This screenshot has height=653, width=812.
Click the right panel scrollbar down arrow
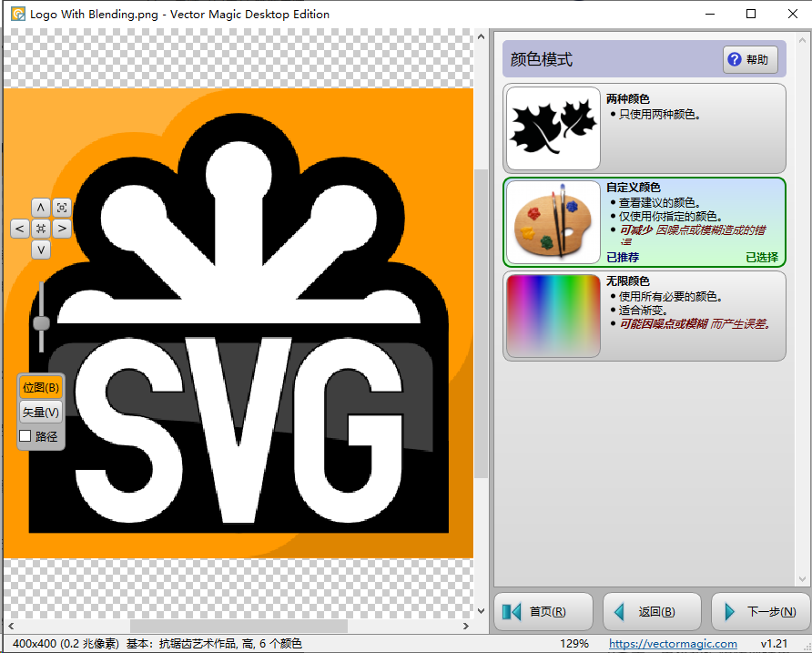pos(802,579)
